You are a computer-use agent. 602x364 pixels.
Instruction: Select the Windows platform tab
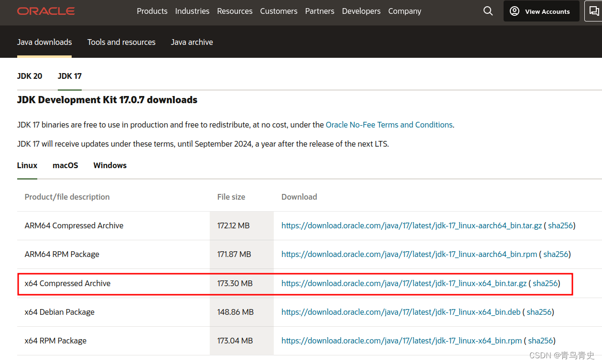(110, 165)
